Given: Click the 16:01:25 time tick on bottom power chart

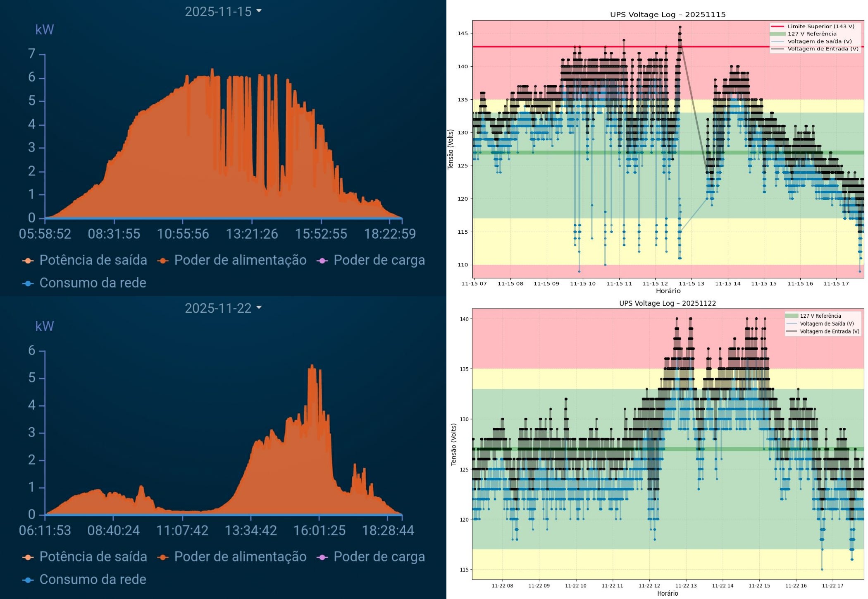Looking at the screenshot, I should 319,531.
